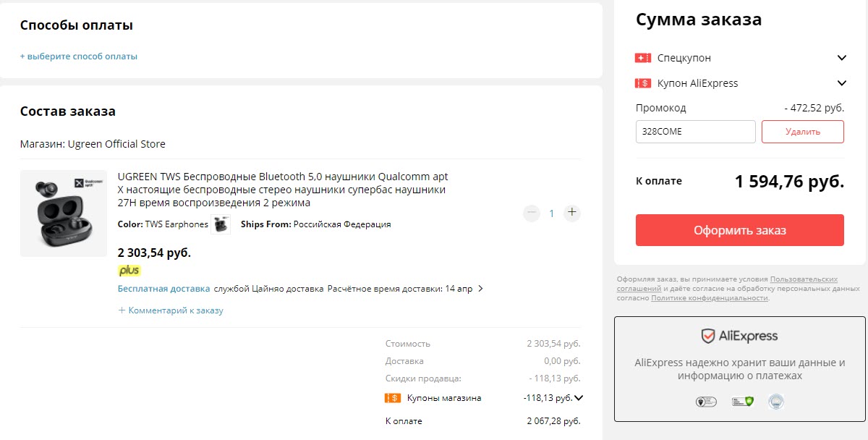This screenshot has width=868, height=440.
Task: Click the Спецкупон coupon icon
Action: click(x=644, y=57)
